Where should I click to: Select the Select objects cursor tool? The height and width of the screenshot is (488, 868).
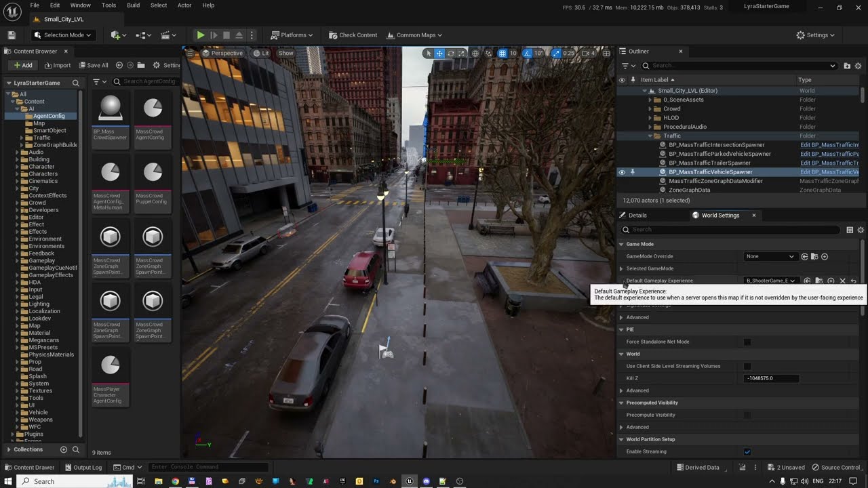pyautogui.click(x=428, y=53)
